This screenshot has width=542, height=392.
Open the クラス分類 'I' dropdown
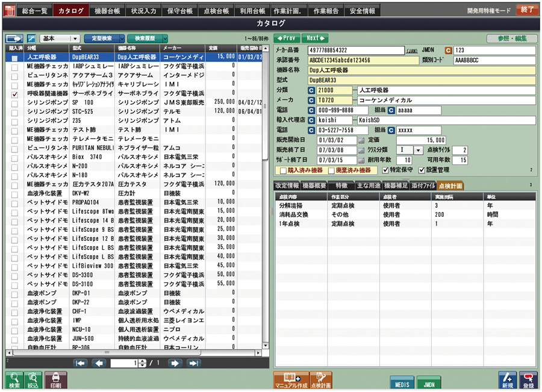click(417, 149)
